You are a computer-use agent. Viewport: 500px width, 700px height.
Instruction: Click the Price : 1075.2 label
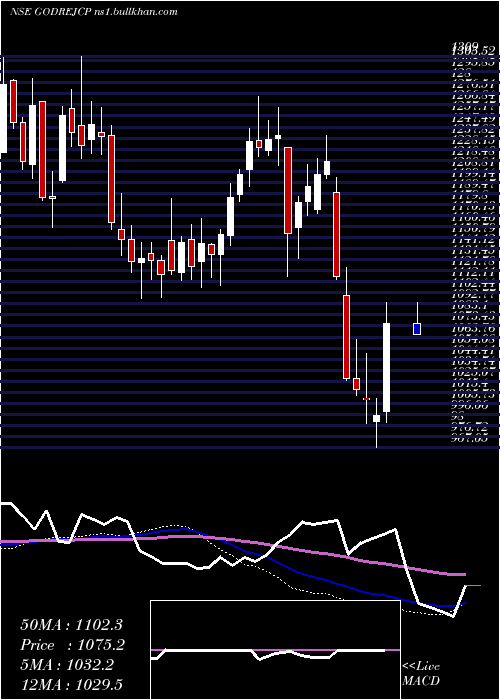[72, 645]
